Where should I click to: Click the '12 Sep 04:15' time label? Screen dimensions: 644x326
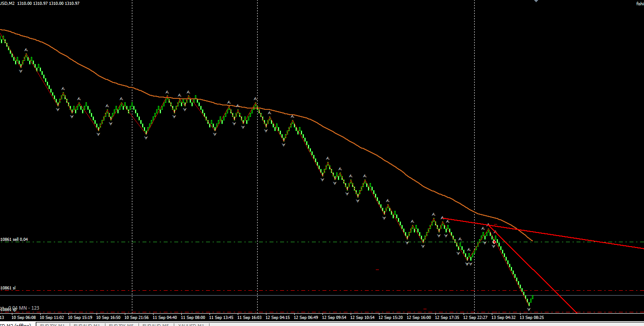[x=278, y=317]
